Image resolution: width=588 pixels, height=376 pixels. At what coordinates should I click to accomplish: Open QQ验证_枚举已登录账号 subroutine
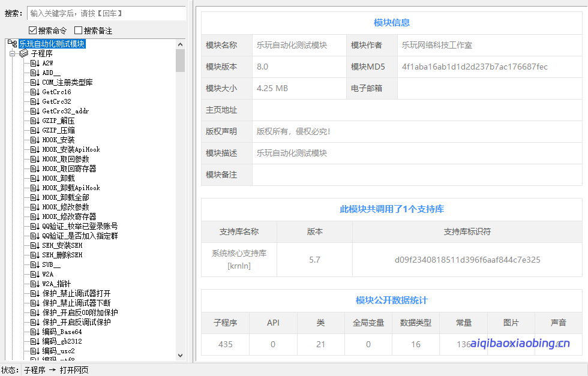coord(80,226)
